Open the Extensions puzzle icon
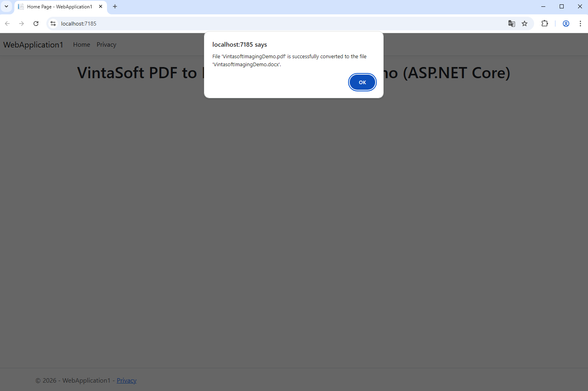588x391 pixels. [x=544, y=24]
